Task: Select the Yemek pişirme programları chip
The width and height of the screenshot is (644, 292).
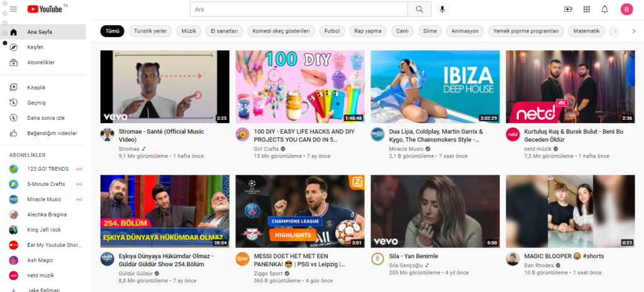Action: point(526,31)
